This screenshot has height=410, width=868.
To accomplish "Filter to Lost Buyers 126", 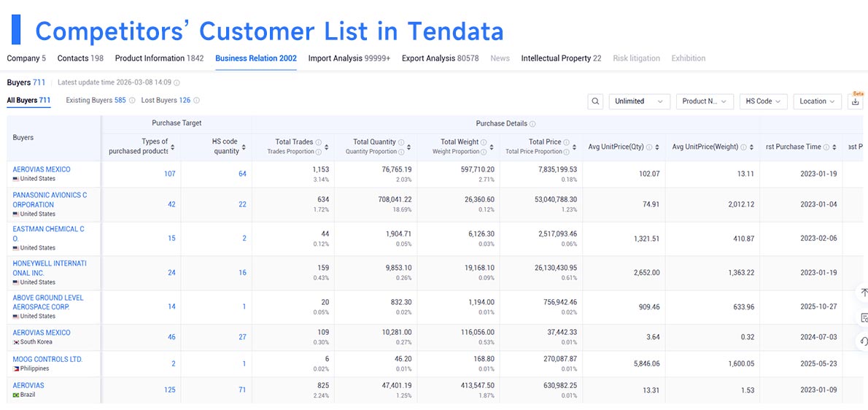I will click(x=166, y=101).
